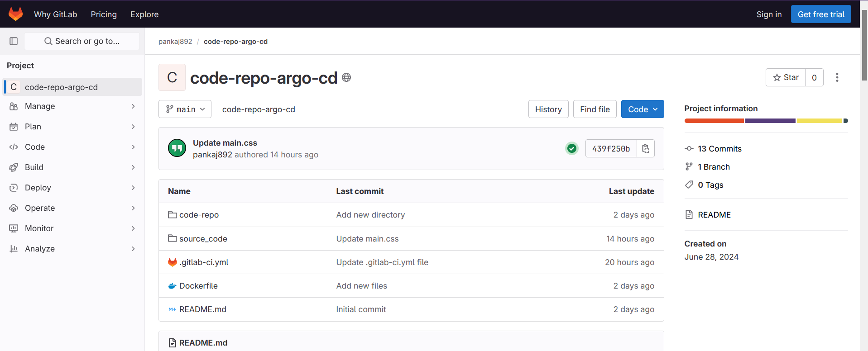Click the commits icon beside 13 Commits

[689, 148]
